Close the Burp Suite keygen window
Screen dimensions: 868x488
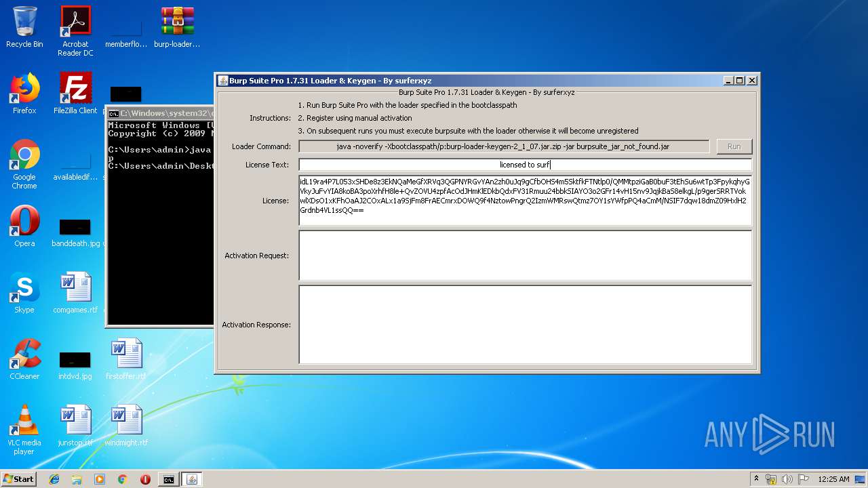pos(751,80)
